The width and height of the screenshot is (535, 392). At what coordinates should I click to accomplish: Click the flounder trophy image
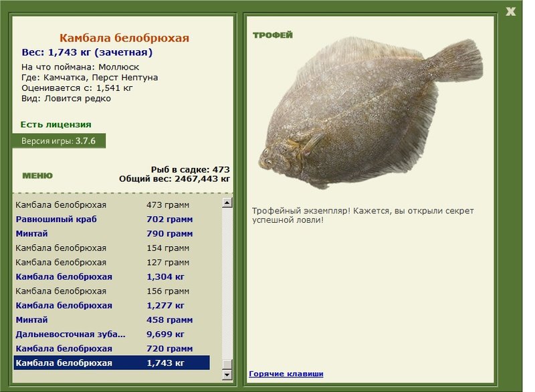371,112
